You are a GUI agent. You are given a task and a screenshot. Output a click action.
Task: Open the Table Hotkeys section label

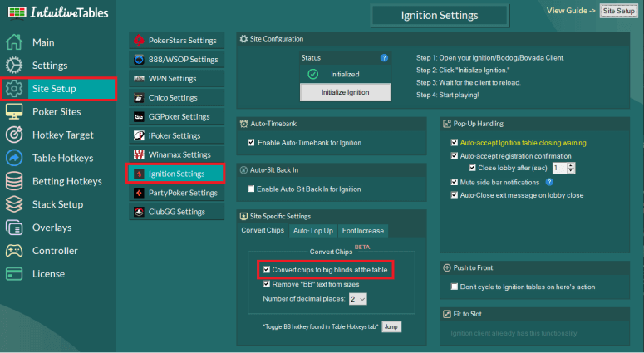(63, 158)
